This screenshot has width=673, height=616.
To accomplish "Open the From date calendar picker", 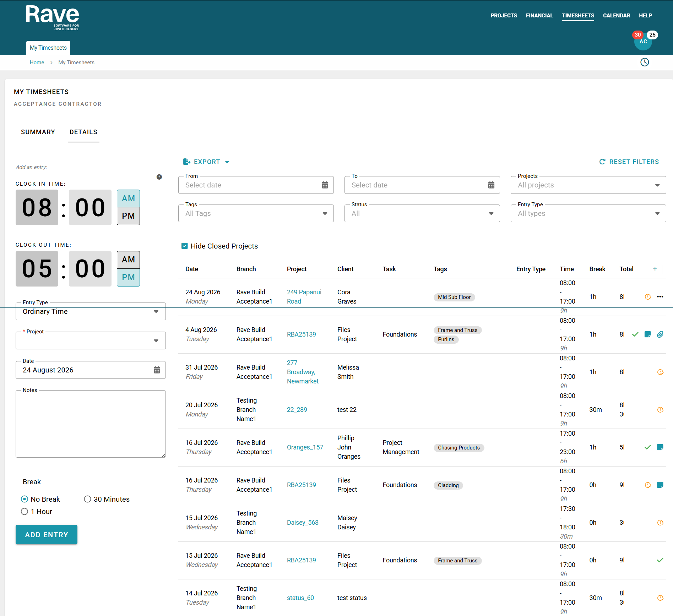I will (x=325, y=185).
